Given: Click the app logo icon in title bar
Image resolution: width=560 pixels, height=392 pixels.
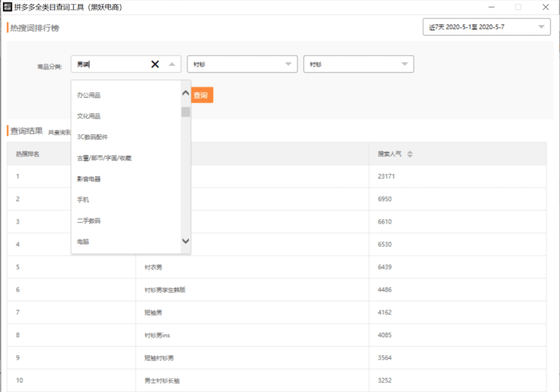Looking at the screenshot, I should (x=7, y=7).
